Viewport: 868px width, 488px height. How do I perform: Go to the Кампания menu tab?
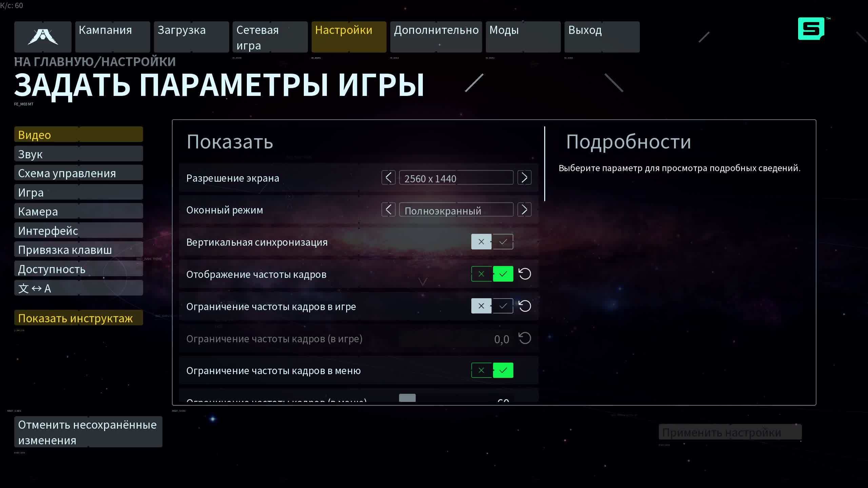112,37
